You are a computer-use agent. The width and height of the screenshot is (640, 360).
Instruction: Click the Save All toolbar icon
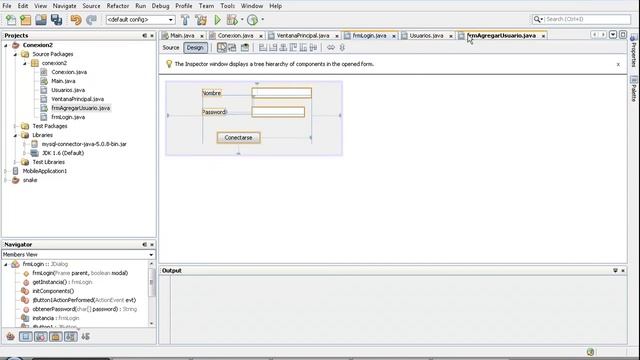pyautogui.click(x=56, y=20)
